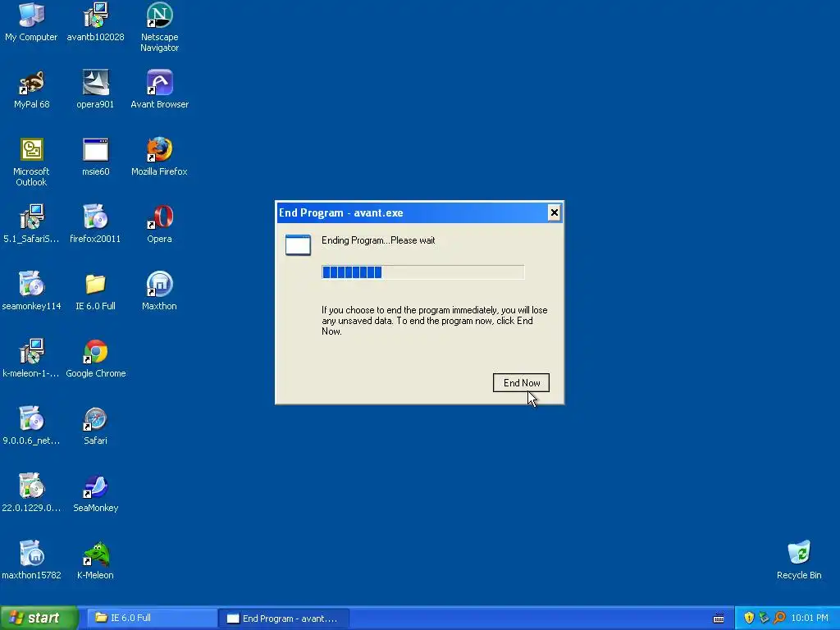Image resolution: width=840 pixels, height=630 pixels.
Task: Click the End Now button
Action: [x=521, y=382]
